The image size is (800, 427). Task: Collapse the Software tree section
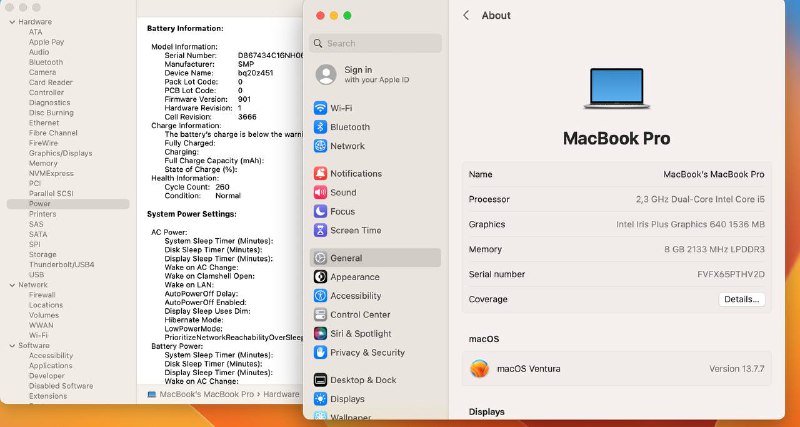[12, 345]
